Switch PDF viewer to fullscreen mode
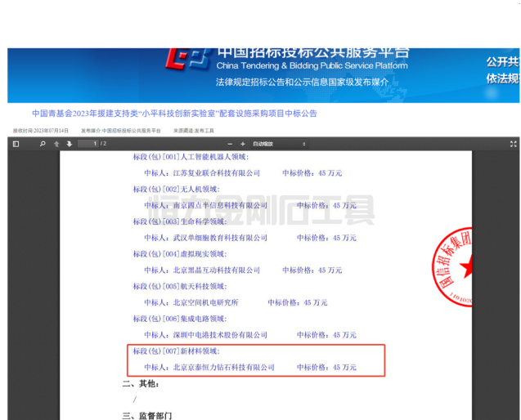521x420 pixels. pyautogui.click(x=514, y=144)
